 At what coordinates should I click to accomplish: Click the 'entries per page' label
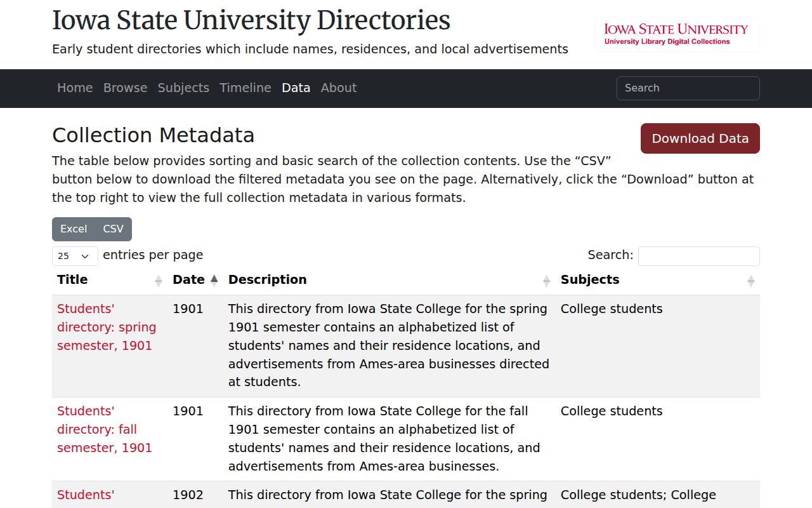coord(153,255)
